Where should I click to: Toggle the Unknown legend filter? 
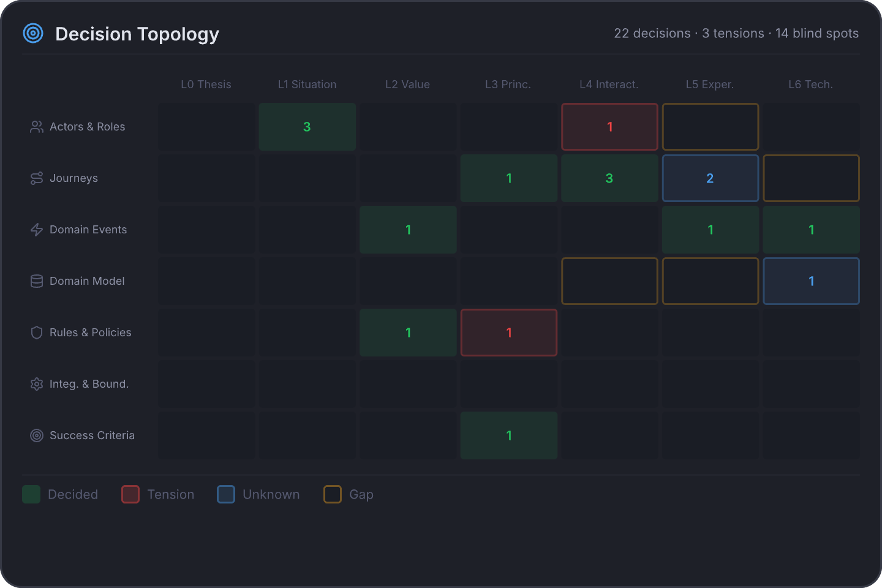coord(258,494)
